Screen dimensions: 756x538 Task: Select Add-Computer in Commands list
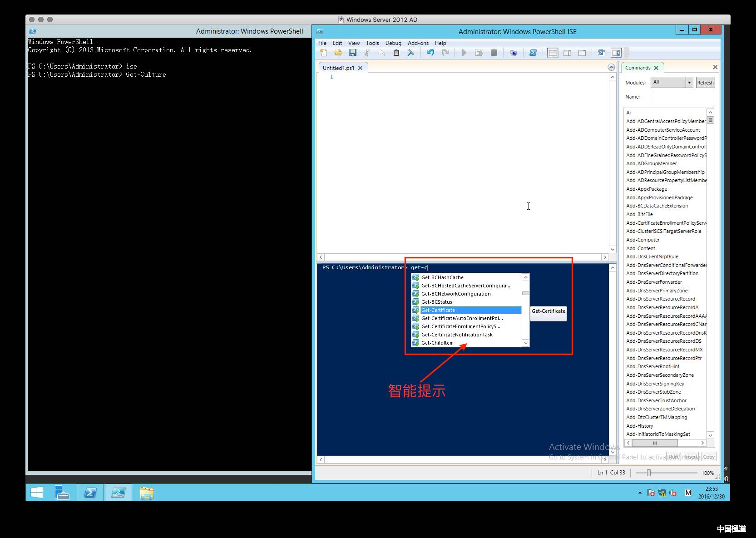click(x=643, y=240)
